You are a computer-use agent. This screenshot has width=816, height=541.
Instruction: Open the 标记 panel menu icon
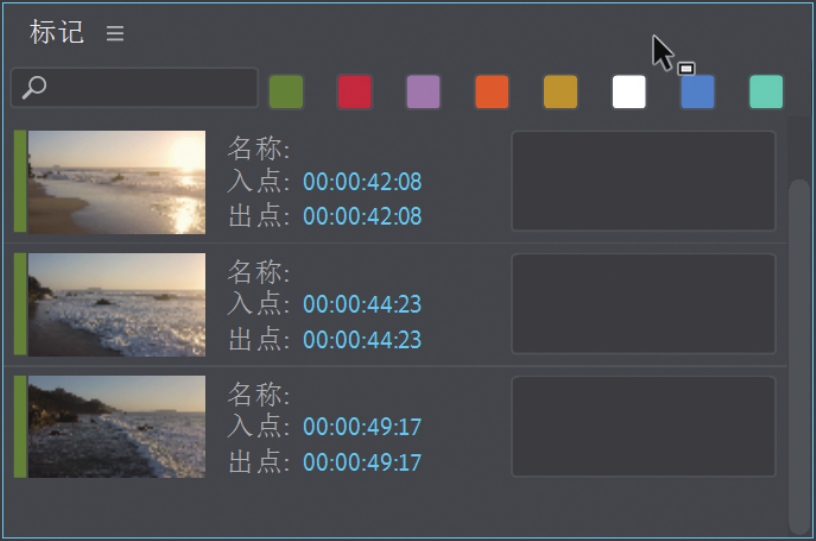tap(115, 33)
